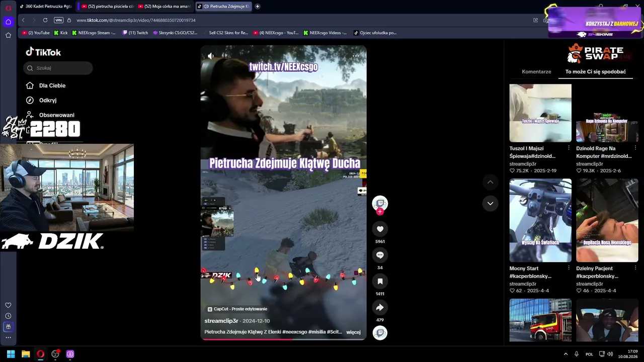Open the Opera menu logo
This screenshot has width=644, height=362.
click(8, 8)
